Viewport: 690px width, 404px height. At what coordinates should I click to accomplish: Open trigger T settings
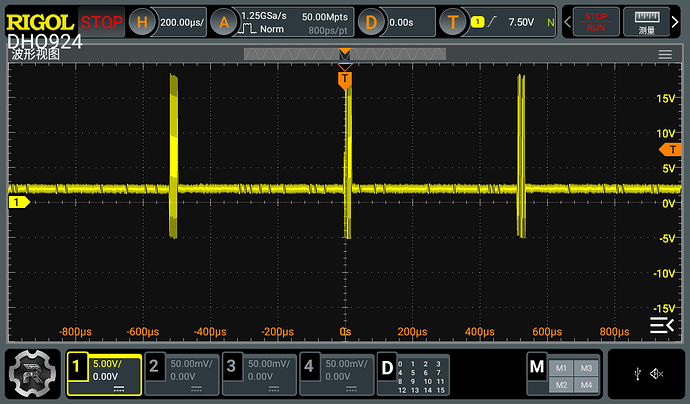453,22
